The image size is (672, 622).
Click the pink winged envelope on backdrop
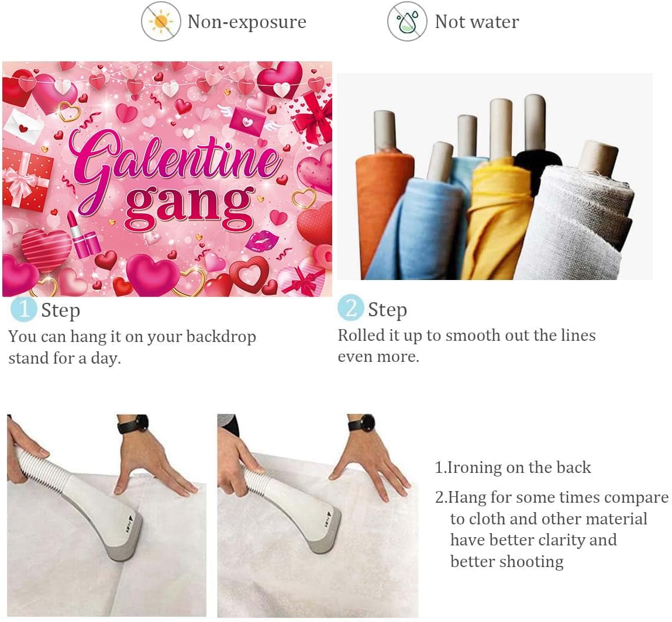click(249, 121)
